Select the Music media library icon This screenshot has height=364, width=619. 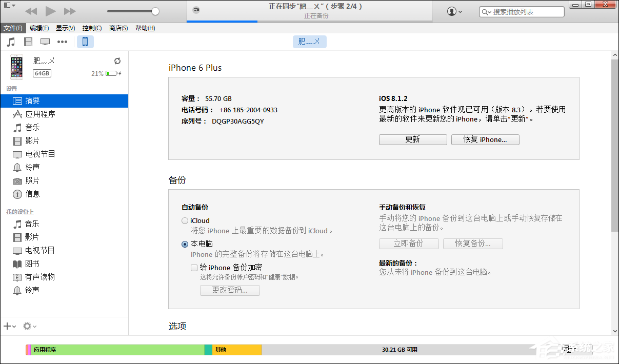click(10, 42)
